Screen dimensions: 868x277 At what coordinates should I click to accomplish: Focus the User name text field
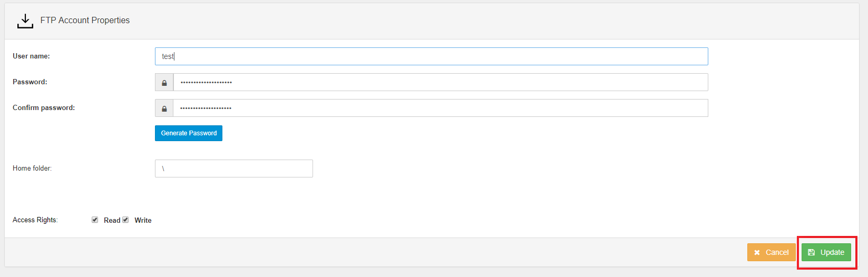[x=431, y=56]
